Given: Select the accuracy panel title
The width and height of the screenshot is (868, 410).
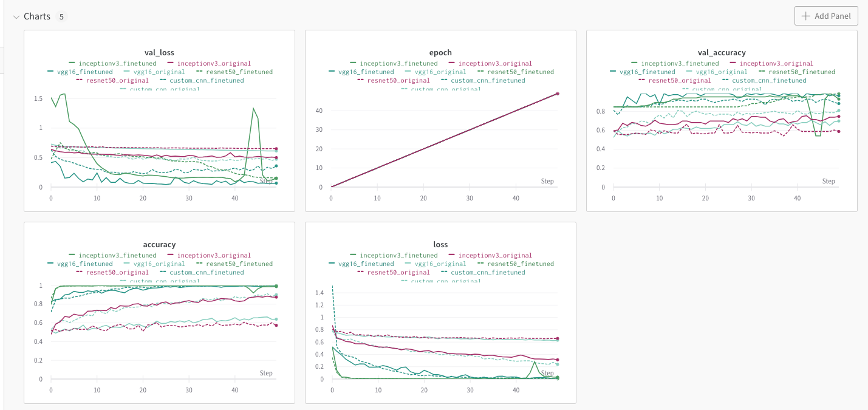Looking at the screenshot, I should pyautogui.click(x=159, y=245).
